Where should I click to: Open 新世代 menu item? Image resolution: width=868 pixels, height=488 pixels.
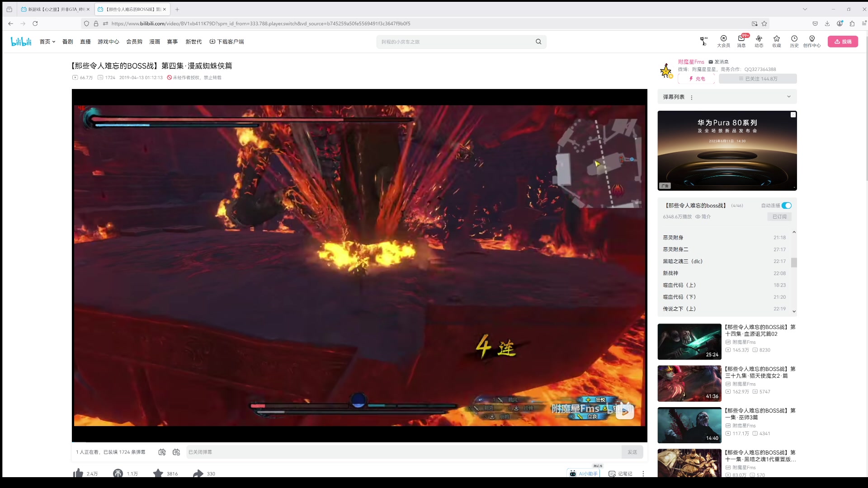click(193, 42)
